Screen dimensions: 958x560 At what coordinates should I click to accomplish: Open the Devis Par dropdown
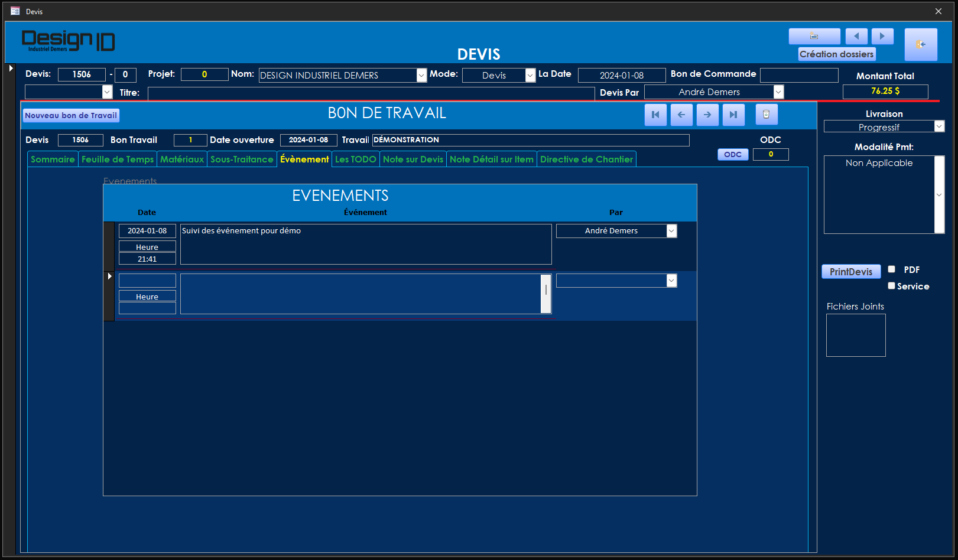778,92
